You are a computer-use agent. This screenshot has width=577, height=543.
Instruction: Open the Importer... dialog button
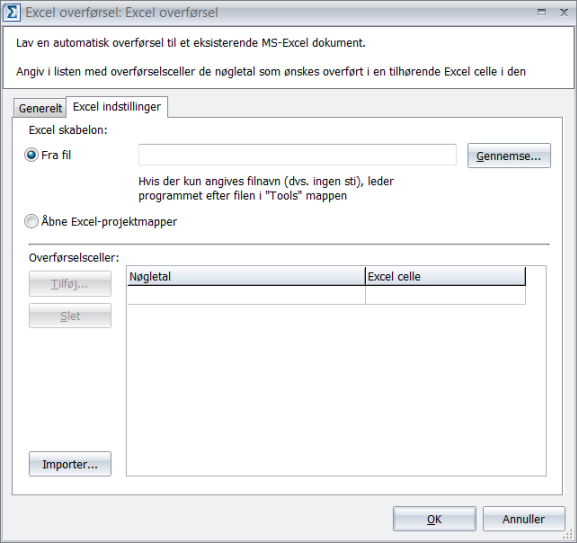point(70,464)
